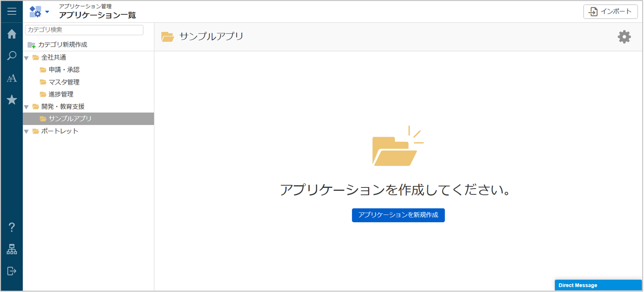Focus the カテゴリ検索 input field
This screenshot has width=644, height=292.
pyautogui.click(x=84, y=30)
